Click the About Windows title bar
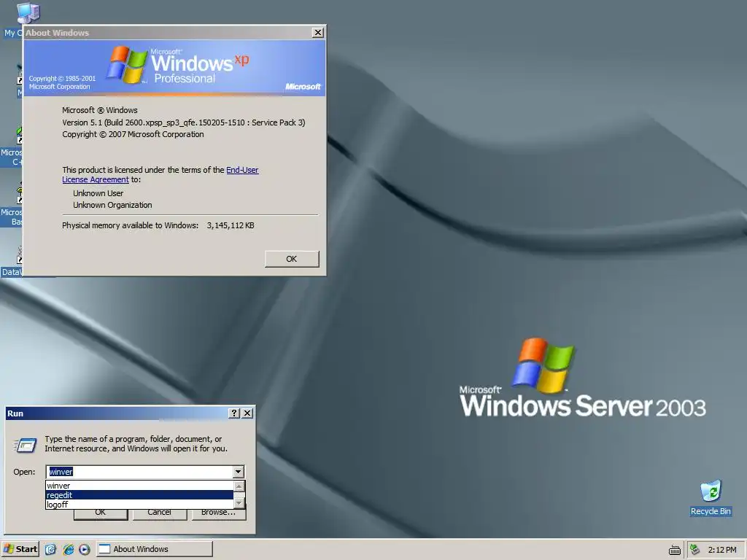The image size is (747, 560). click(x=167, y=32)
